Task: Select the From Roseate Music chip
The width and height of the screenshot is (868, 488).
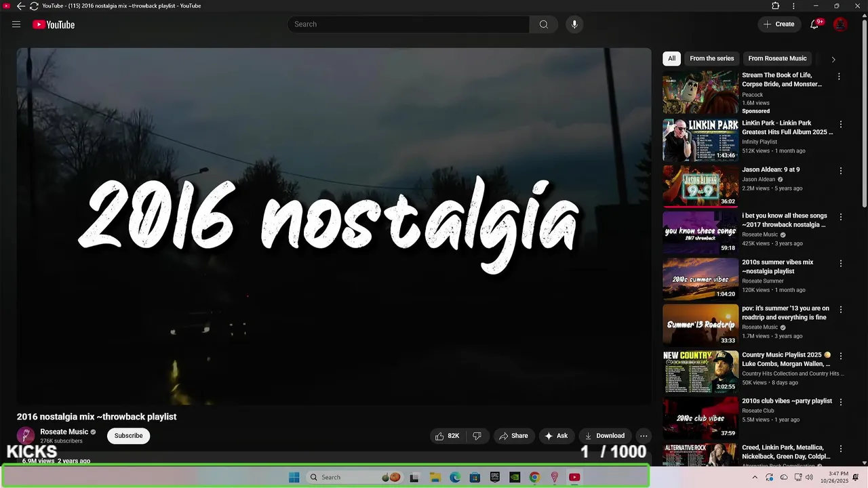Action: (x=777, y=58)
